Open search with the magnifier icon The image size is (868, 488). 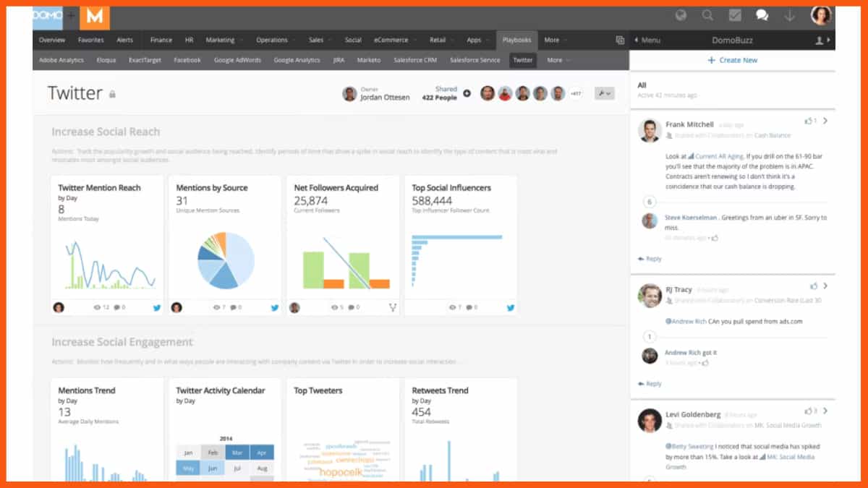[707, 15]
